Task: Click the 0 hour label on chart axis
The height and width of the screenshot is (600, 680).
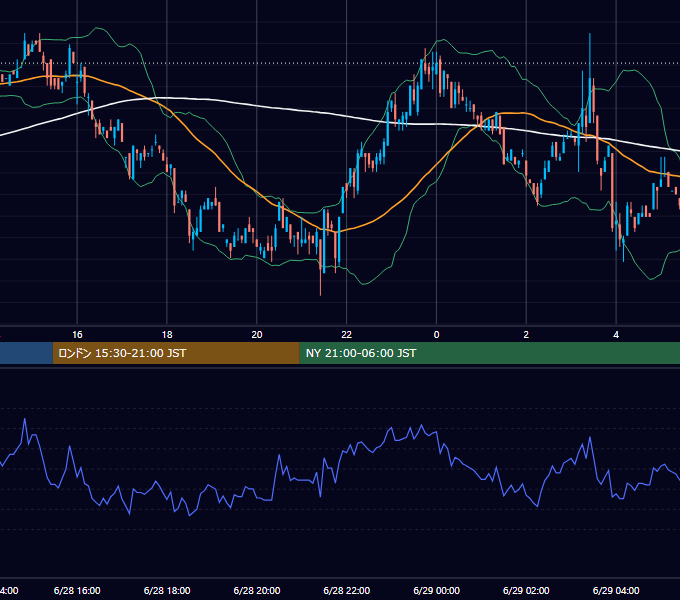Action: tap(436, 335)
